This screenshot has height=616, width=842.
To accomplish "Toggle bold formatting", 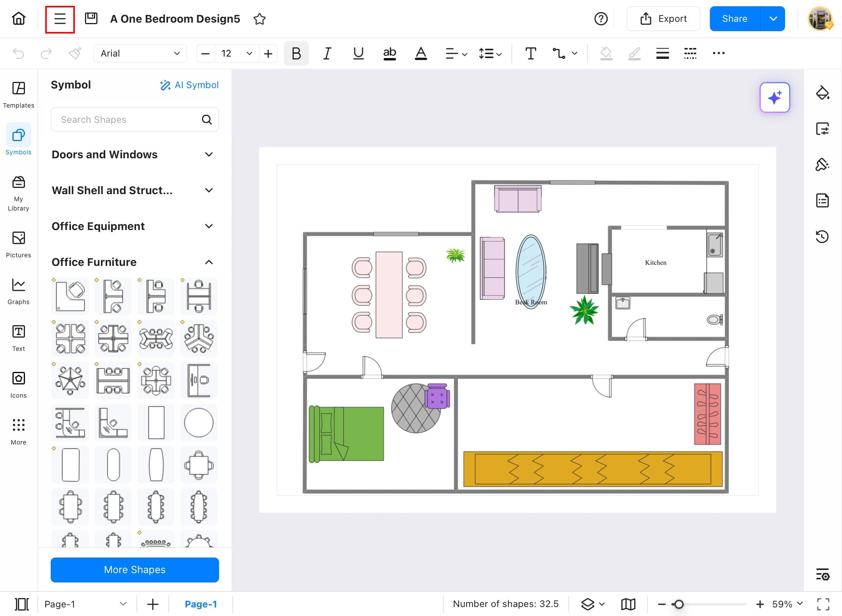I will (x=296, y=53).
